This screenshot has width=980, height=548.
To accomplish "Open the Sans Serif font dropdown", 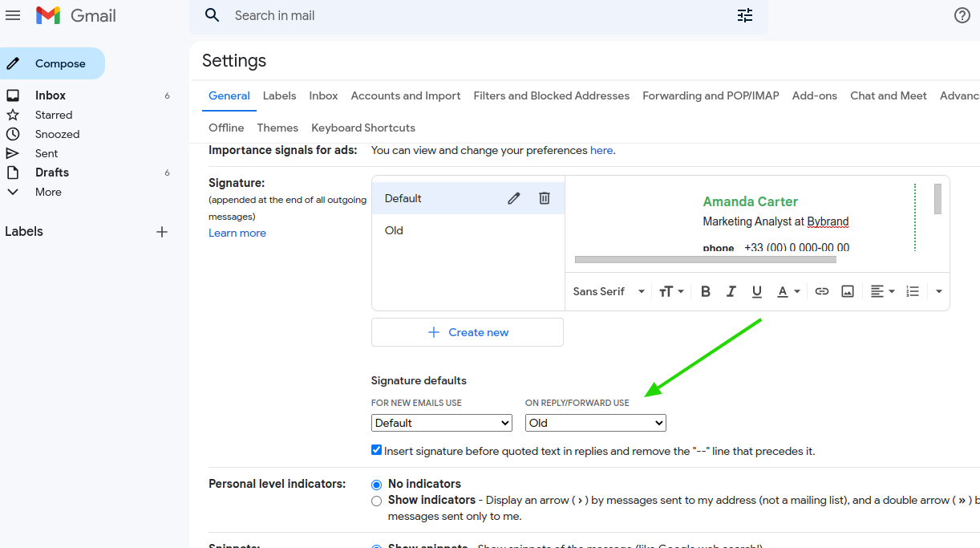I will coord(608,291).
